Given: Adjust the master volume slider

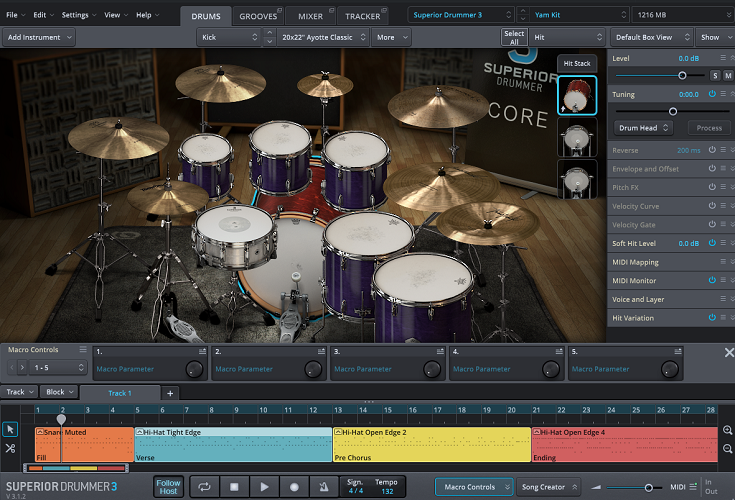Looking at the screenshot, I should coord(648,488).
